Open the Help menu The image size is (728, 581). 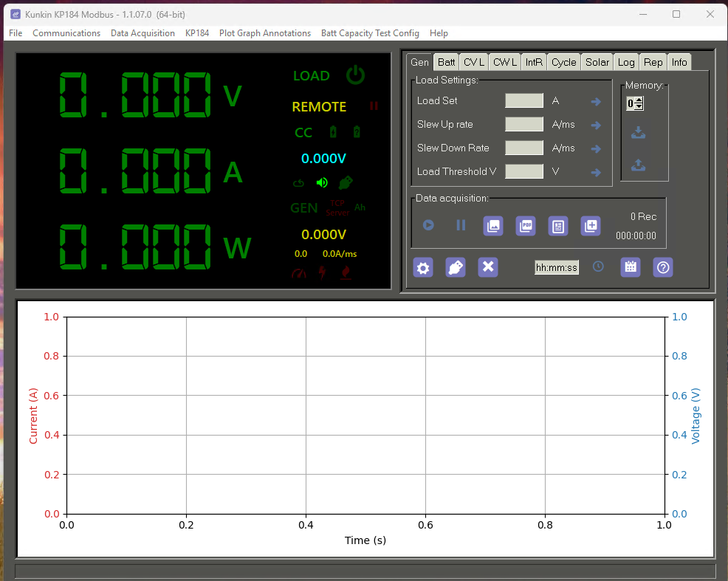tap(439, 33)
